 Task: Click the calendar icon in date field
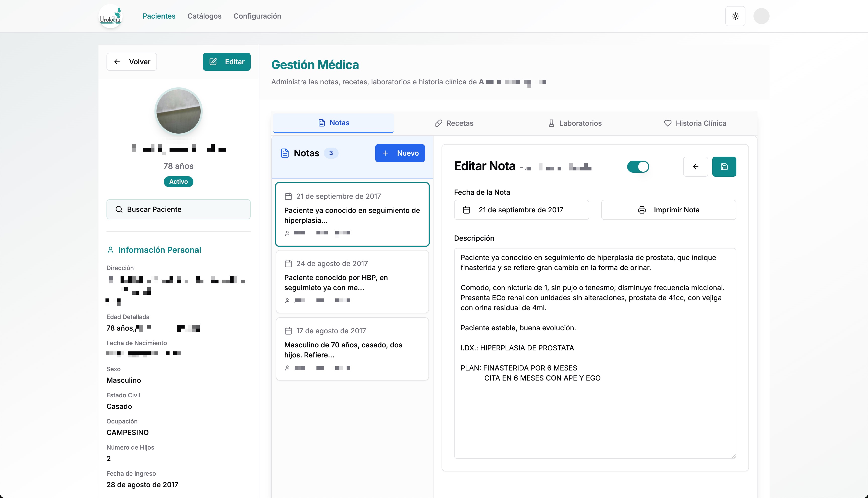click(x=466, y=210)
